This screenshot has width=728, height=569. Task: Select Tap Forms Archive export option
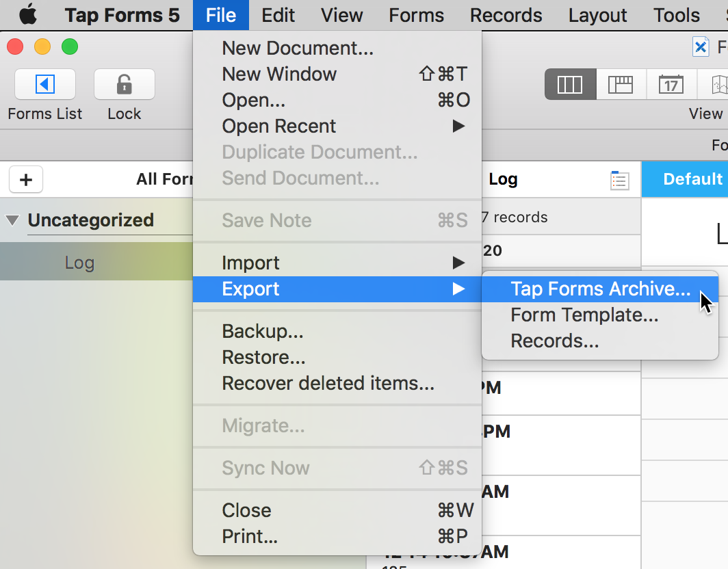600,289
